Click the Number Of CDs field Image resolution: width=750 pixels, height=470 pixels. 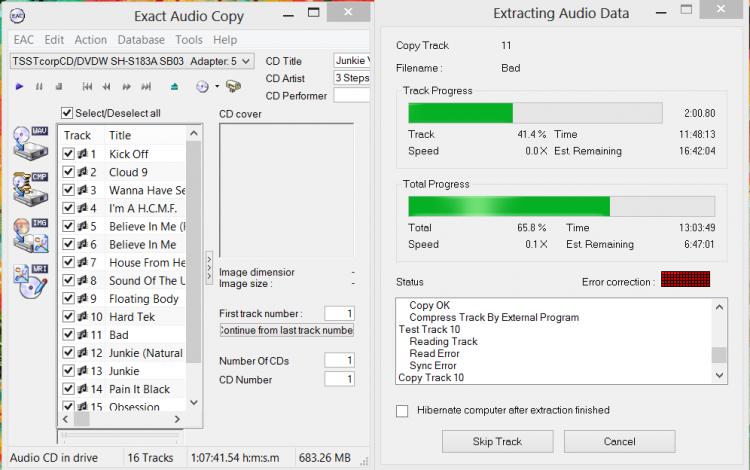(339, 360)
